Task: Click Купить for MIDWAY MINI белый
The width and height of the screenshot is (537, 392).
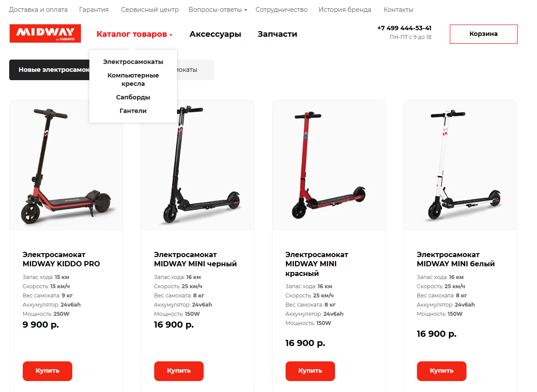Action: tap(442, 371)
